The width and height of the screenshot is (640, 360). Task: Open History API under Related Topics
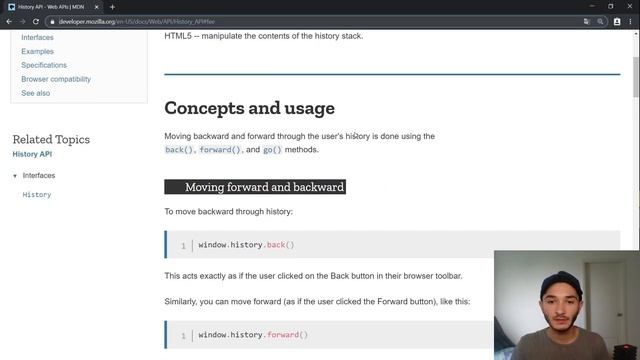click(32, 154)
